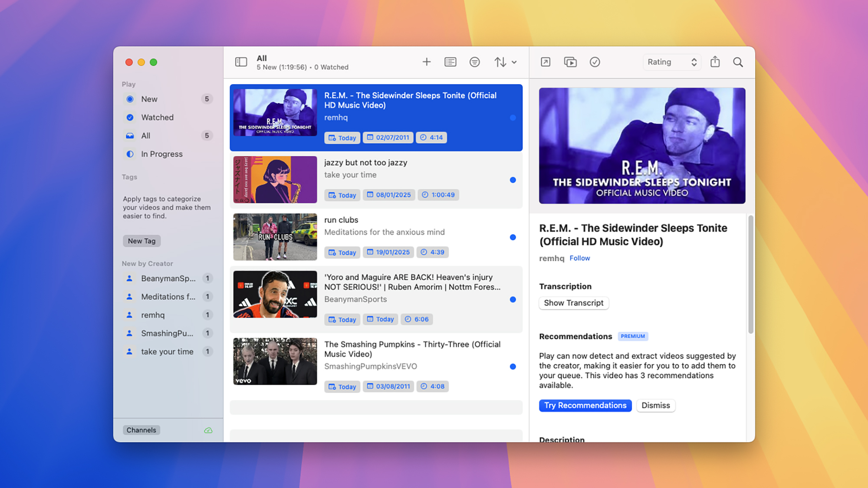Toggle unwatched dot on run clubs video
This screenshot has width=868, height=488.
click(513, 237)
